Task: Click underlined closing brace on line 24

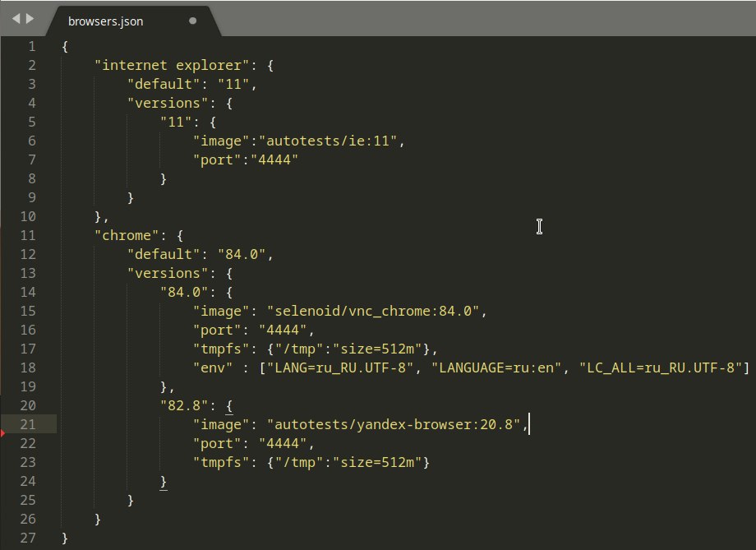Action: [164, 482]
